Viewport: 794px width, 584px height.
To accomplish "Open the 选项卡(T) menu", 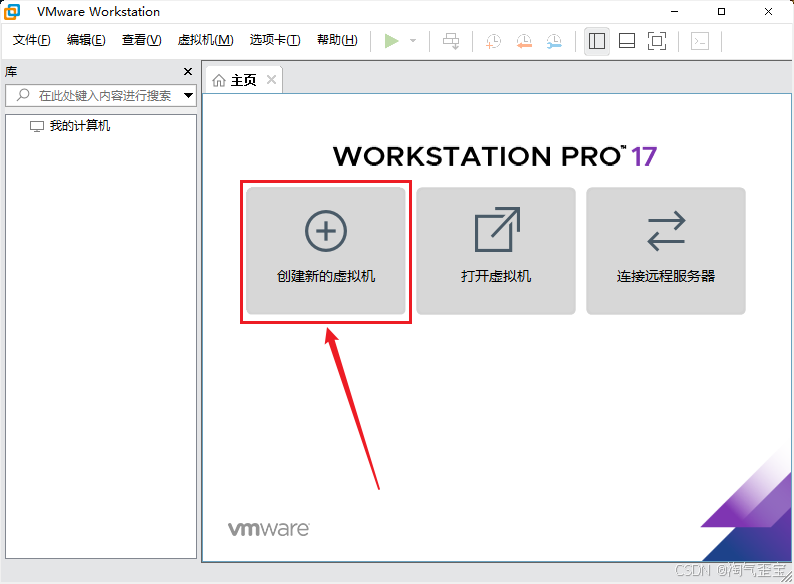I will click(x=275, y=40).
